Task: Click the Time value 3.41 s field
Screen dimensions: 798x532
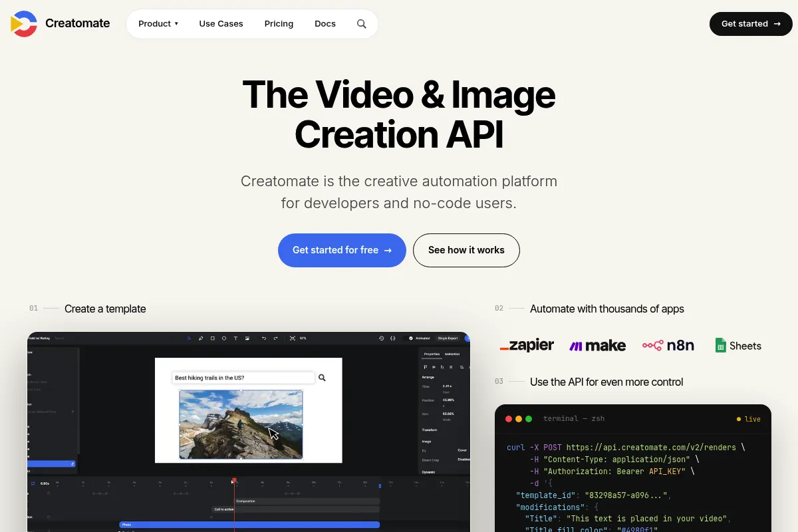Action: [x=447, y=386]
